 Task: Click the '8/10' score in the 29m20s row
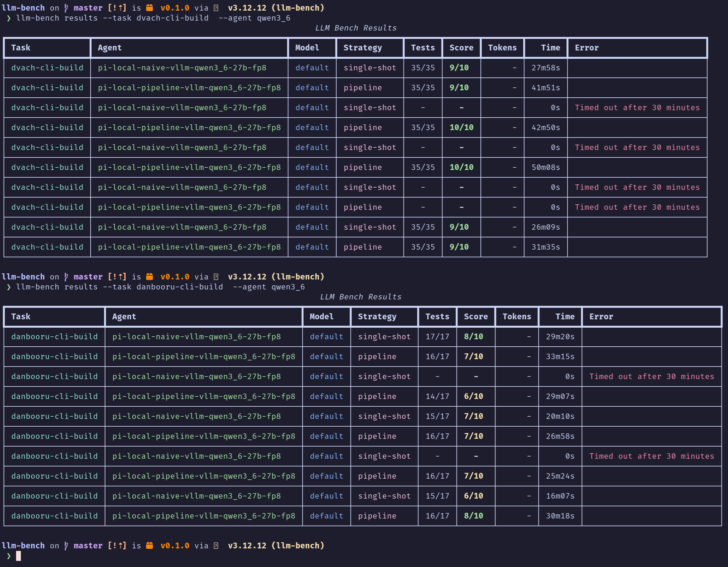pyautogui.click(x=473, y=337)
